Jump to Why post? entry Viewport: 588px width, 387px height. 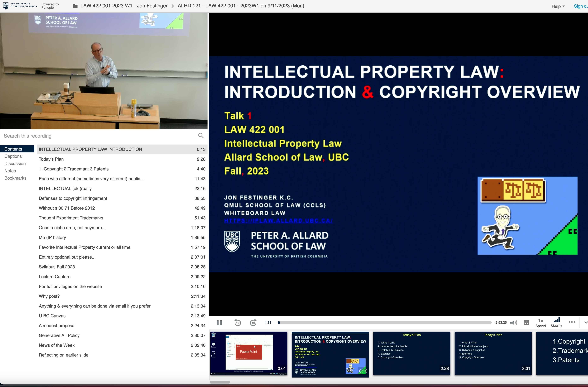click(x=122, y=296)
